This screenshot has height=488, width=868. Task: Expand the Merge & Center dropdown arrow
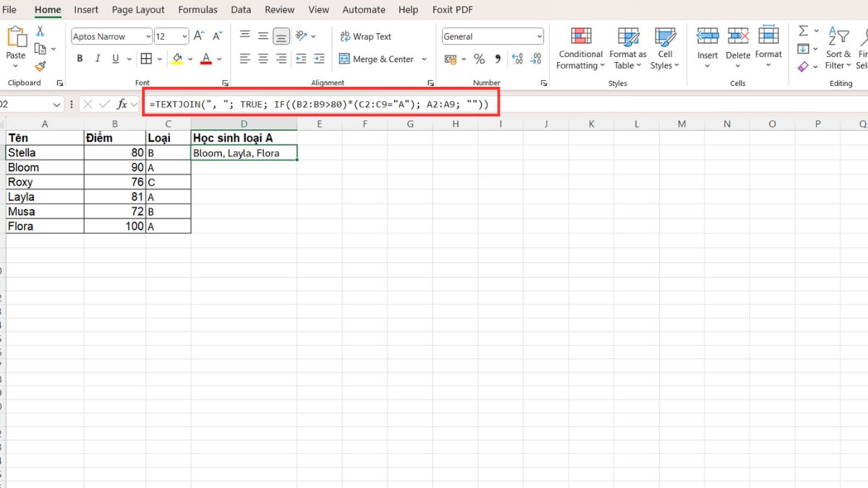425,59
